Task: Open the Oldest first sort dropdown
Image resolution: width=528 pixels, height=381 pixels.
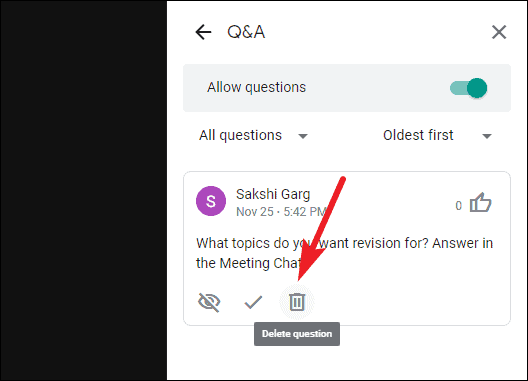Action: click(437, 135)
